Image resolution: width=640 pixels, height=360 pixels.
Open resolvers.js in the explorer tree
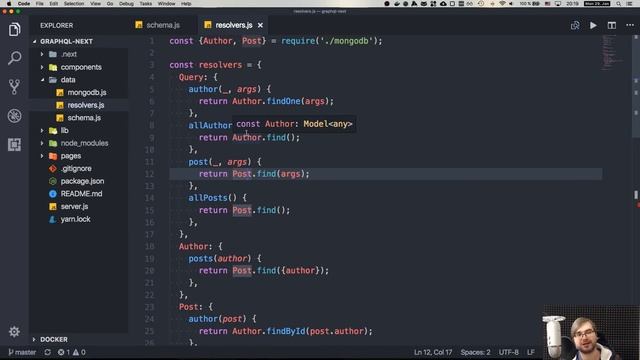click(86, 105)
